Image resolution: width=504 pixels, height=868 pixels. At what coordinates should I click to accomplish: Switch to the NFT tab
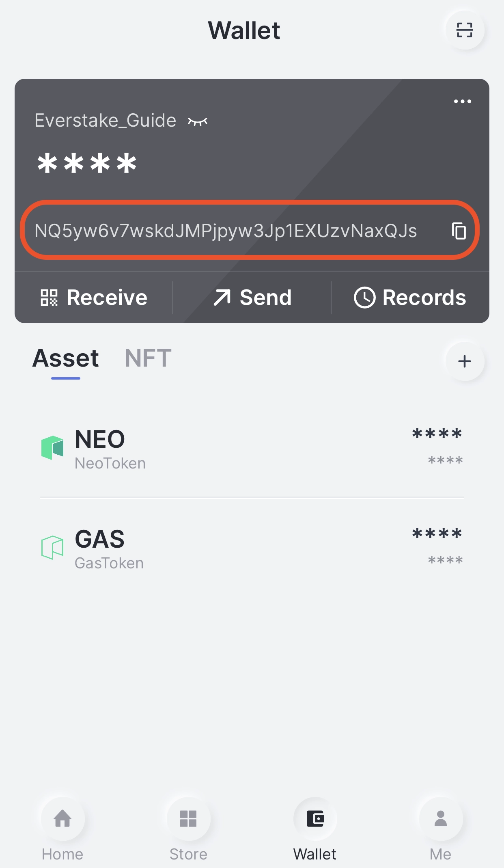148,358
